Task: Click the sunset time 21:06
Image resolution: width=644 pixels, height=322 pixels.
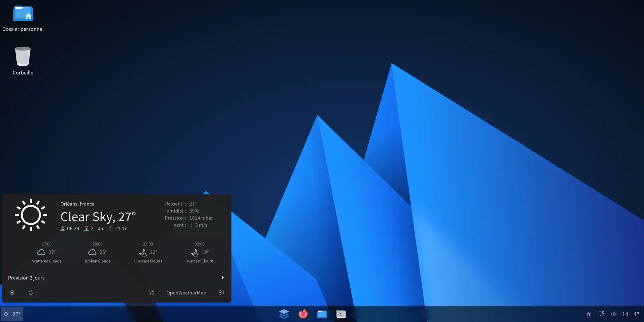Action: 97,228
